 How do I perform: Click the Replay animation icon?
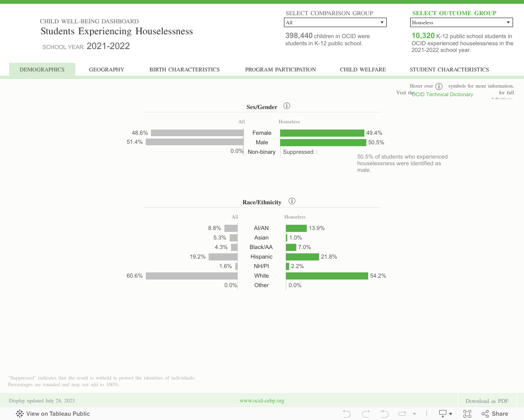403,414
